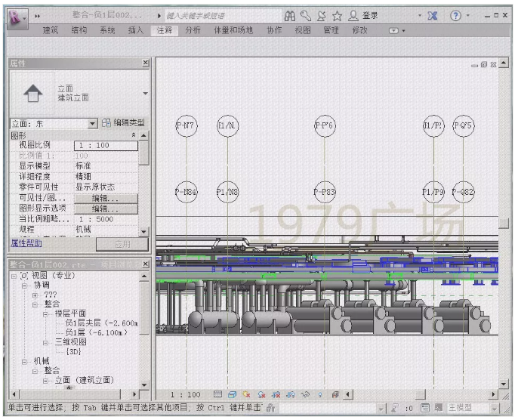Select 负1层夹层 (-2.600m) floor plan
This screenshot has width=518, height=420.
click(101, 323)
